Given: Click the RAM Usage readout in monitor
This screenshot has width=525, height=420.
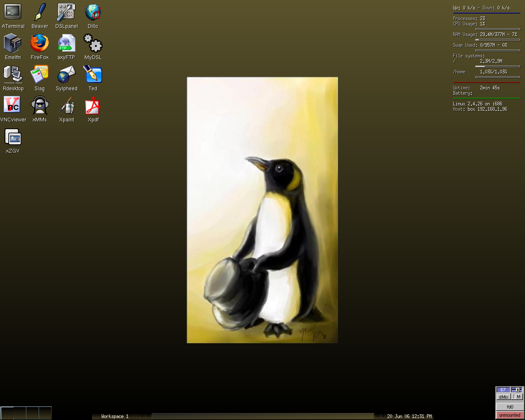Looking at the screenshot, I should tap(485, 34).
